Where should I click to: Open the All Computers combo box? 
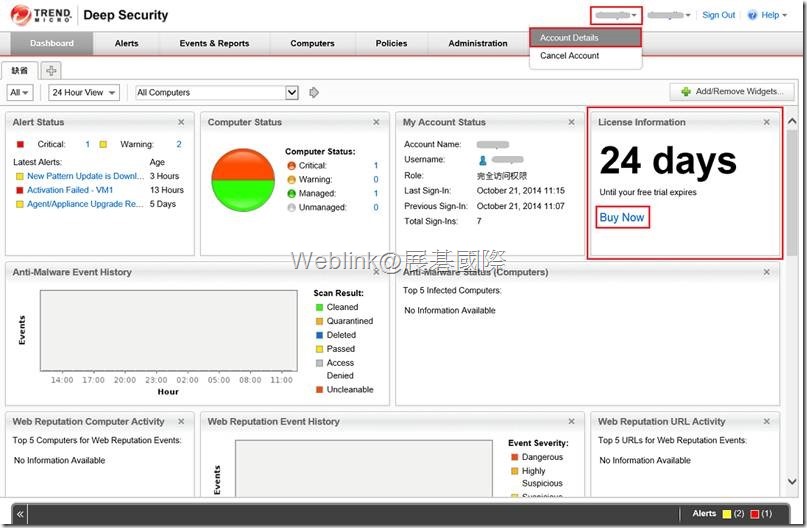pos(217,93)
